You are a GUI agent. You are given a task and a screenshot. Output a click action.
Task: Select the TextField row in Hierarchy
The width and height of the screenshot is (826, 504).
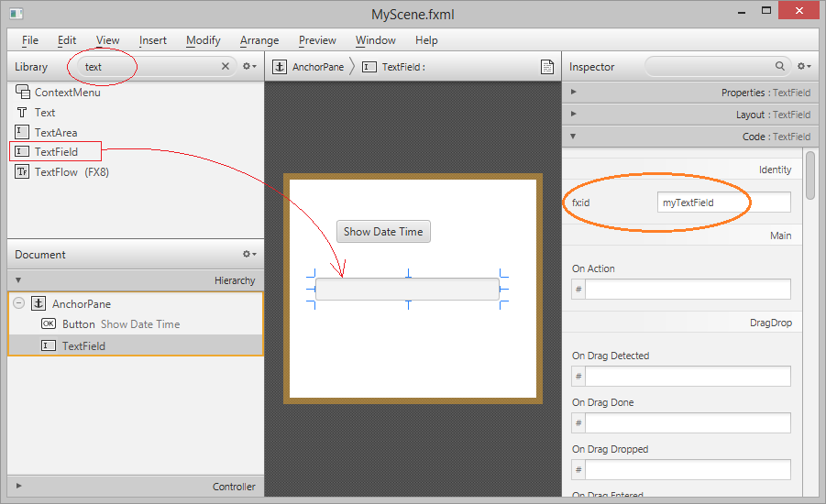click(136, 345)
